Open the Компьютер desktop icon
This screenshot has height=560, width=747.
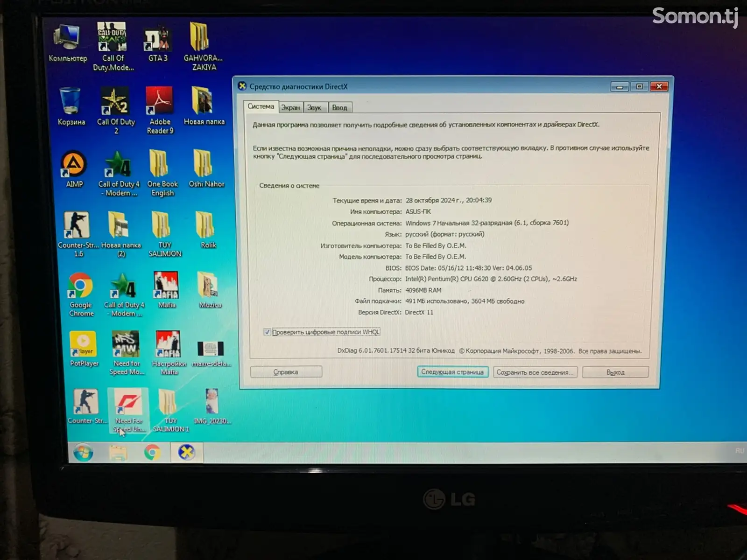pos(68,43)
